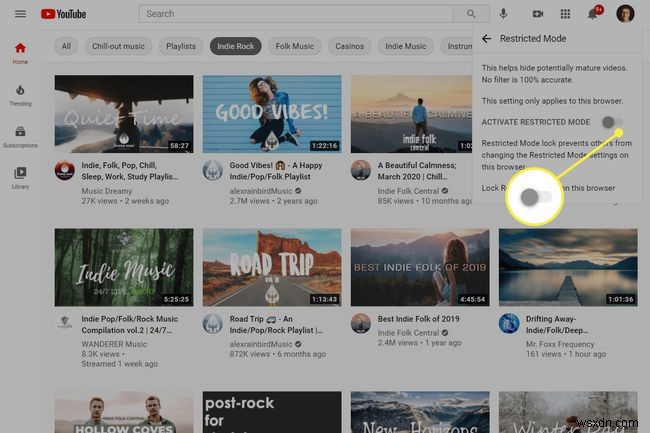This screenshot has height=433, width=650.
Task: Open A Beautiful Calmness thumbnail
Action: tap(411, 114)
